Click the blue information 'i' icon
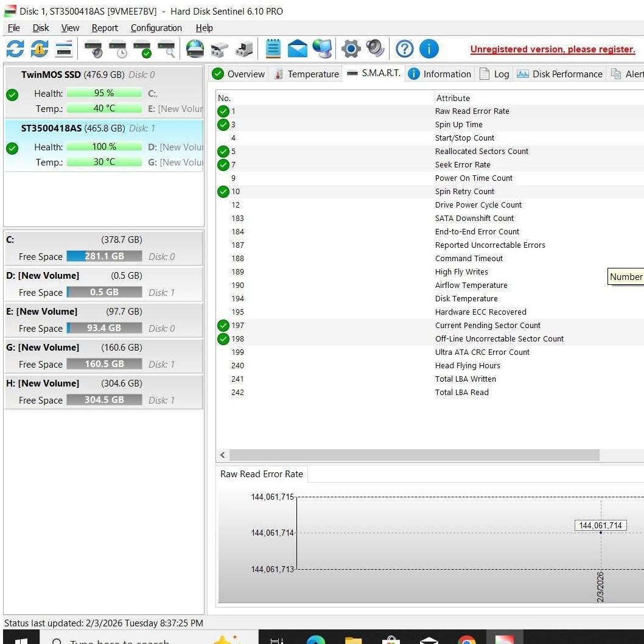The image size is (644, 644). 429,49
